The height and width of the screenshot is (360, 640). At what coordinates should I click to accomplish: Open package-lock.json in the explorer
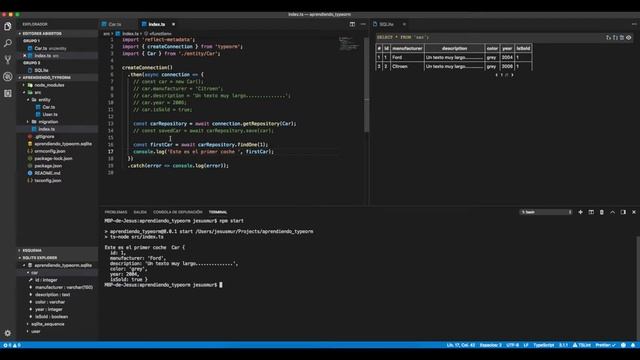[53, 159]
